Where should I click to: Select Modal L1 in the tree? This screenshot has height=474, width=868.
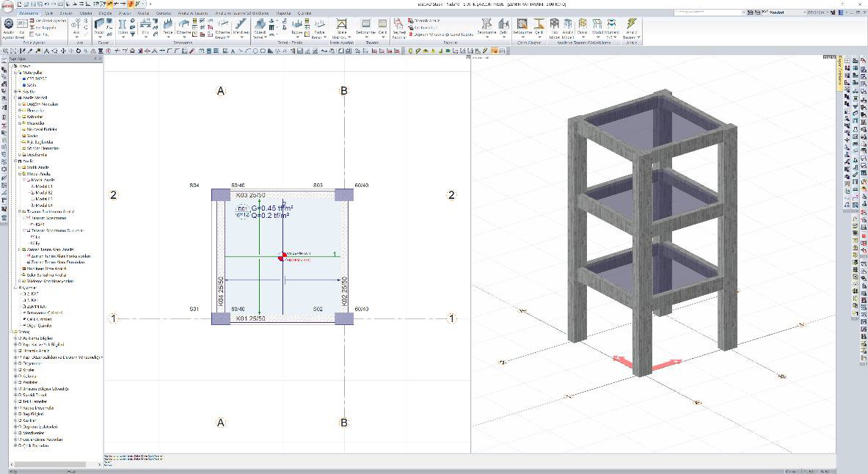click(41, 186)
